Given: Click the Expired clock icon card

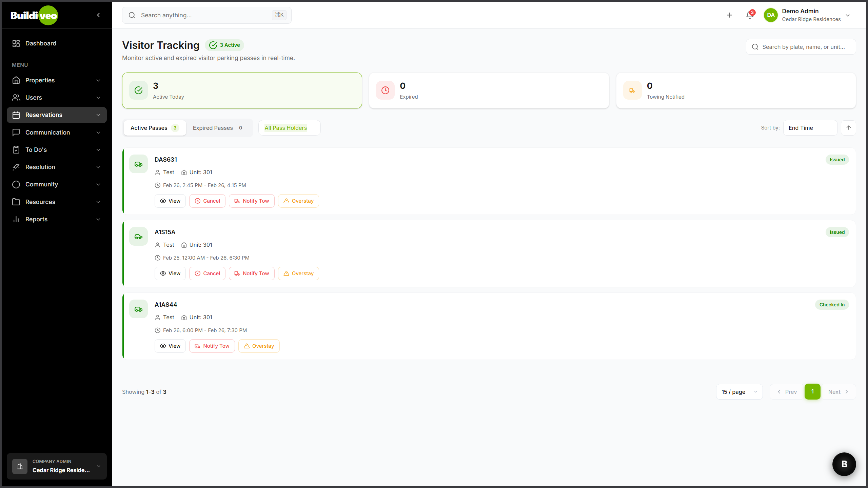Looking at the screenshot, I should (385, 90).
